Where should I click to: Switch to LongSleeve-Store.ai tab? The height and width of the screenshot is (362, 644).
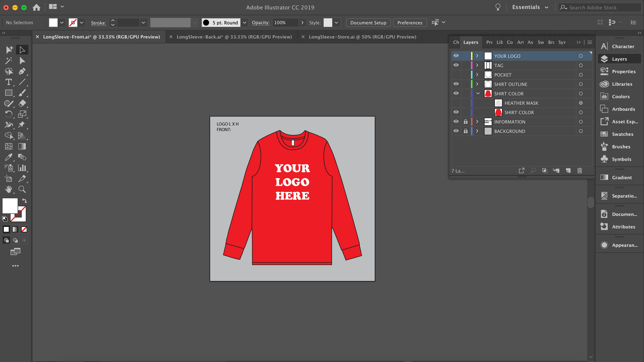click(362, 37)
